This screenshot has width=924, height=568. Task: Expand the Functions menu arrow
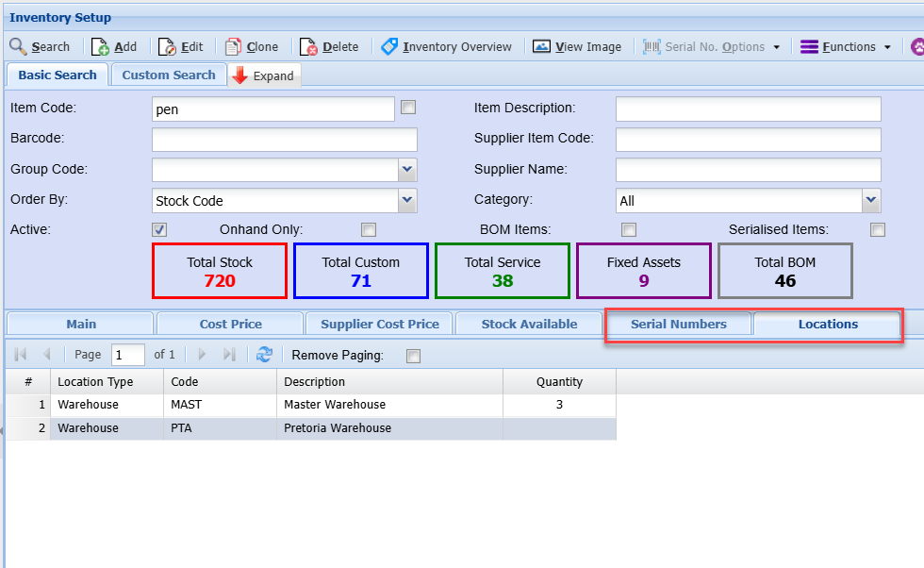pyautogui.click(x=887, y=47)
